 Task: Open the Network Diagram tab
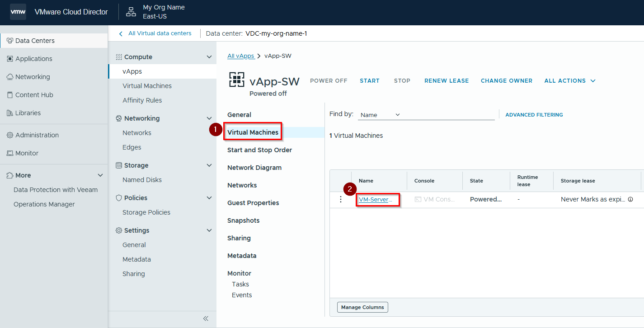(254, 168)
